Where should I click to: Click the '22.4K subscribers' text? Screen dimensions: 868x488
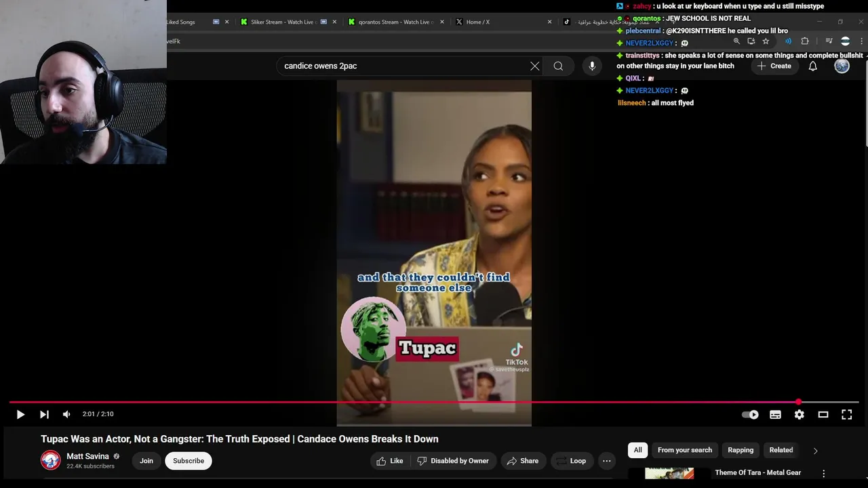pyautogui.click(x=90, y=466)
